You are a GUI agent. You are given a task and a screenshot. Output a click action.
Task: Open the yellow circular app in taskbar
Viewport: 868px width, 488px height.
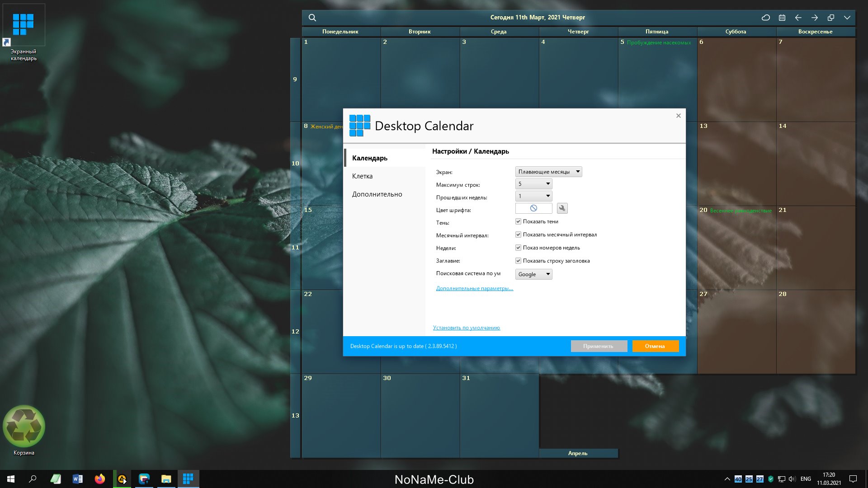coord(122,479)
